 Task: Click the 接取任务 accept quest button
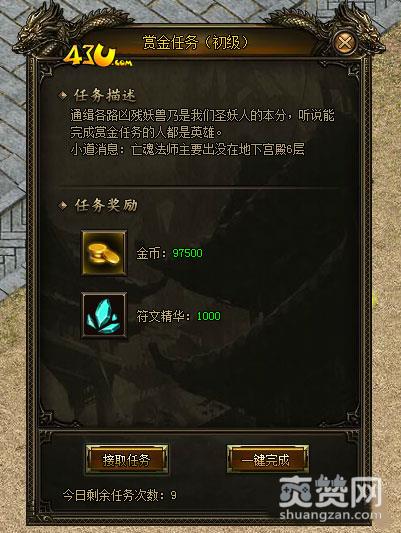click(127, 459)
